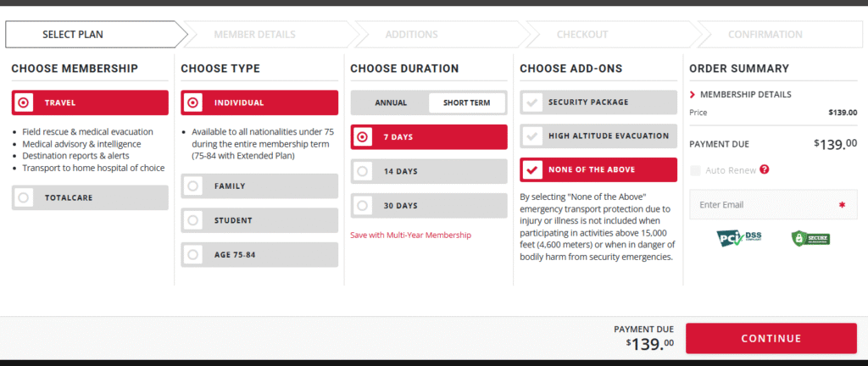The height and width of the screenshot is (366, 868).
Task: Go to the Member Details step
Action: 255,35
